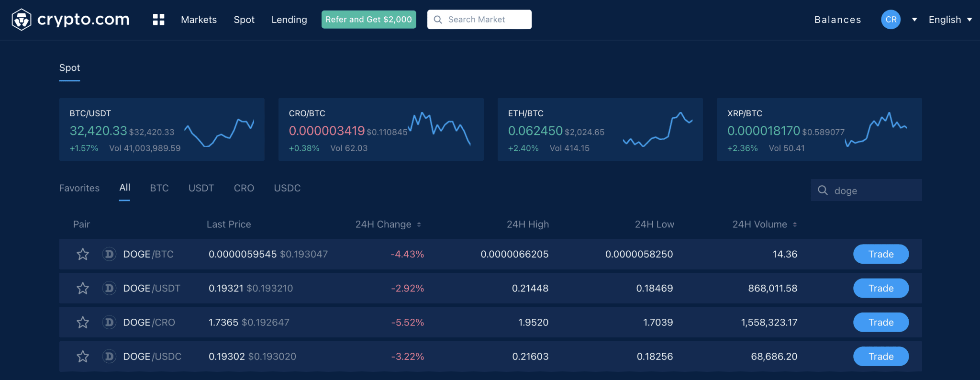Sort by 24H Change arrow icon
980x380 pixels.
tap(419, 224)
